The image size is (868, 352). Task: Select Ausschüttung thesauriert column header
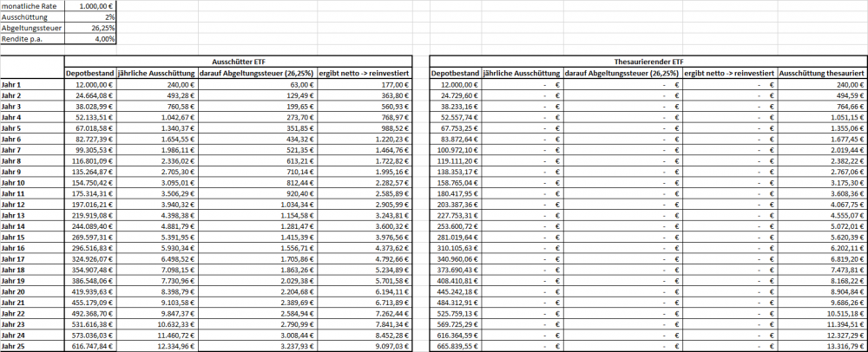coord(822,73)
